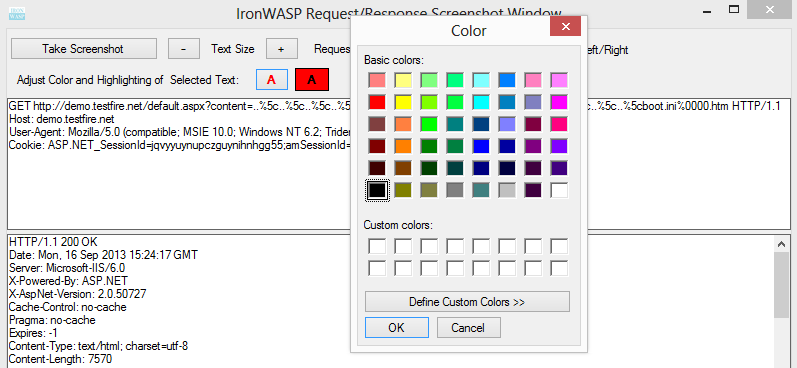Viewport: 797px width, 368px height.
Task: Select the magenta swatch in second row
Action: [559, 102]
